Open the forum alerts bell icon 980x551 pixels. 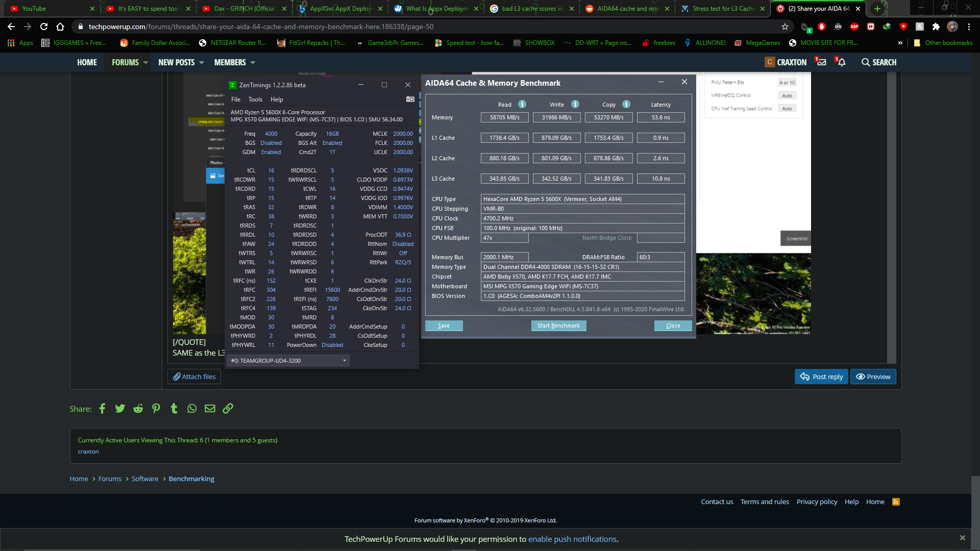841,62
